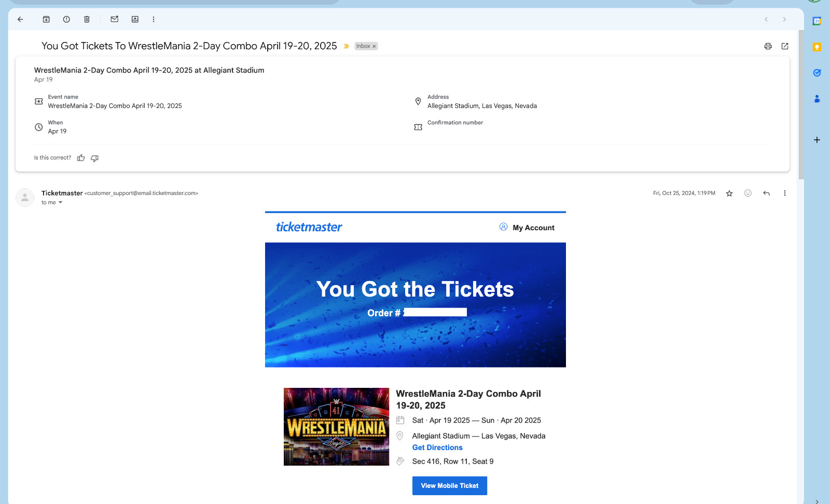
Task: Open Google Keep from the side panel
Action: click(817, 47)
